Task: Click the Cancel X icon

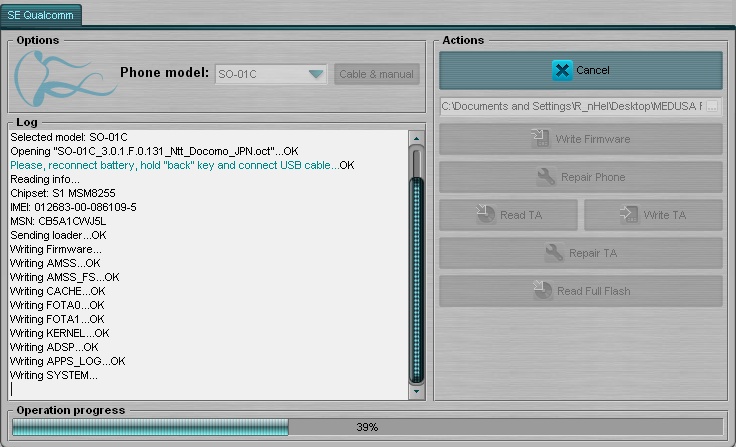Action: (562, 70)
